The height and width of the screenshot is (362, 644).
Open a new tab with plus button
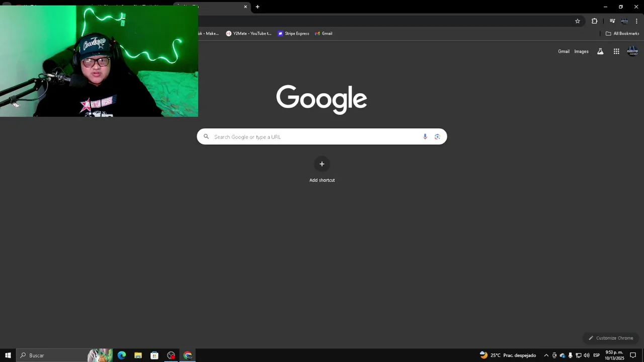(257, 7)
